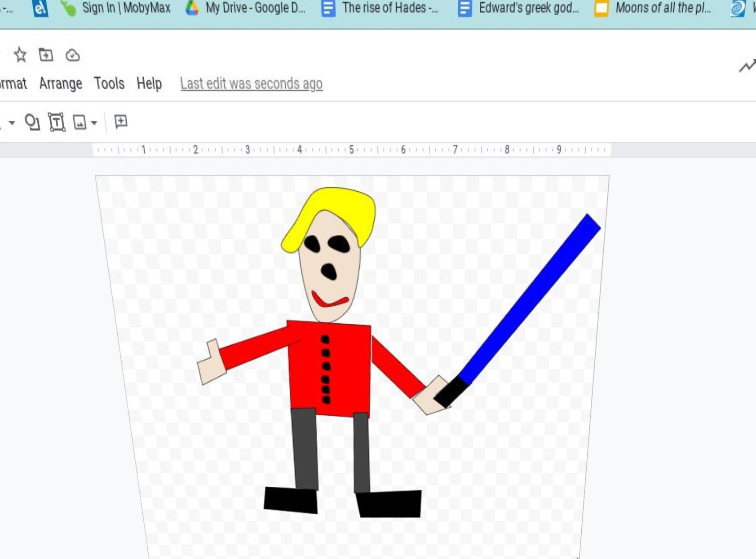756x559 pixels.
Task: Star this drawing document
Action: tap(20, 55)
